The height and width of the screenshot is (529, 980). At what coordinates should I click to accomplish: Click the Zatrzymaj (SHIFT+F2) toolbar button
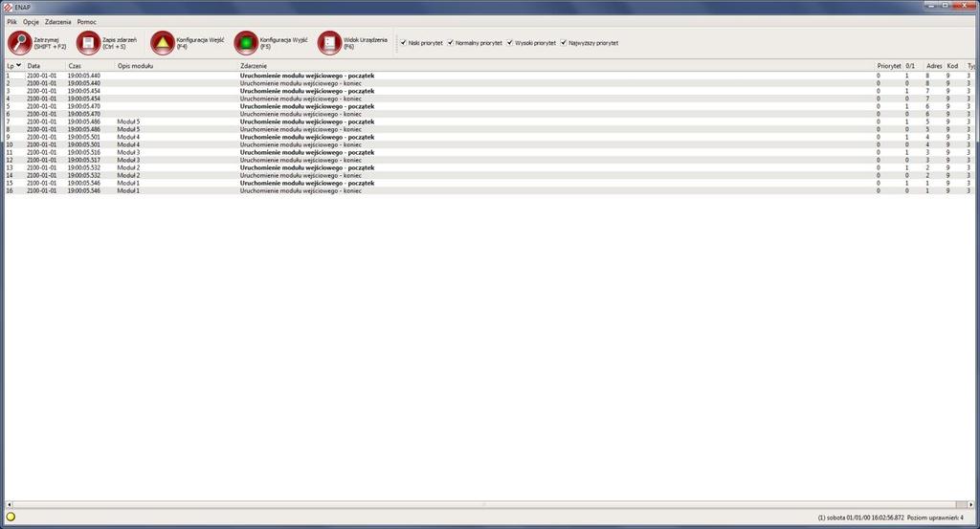click(x=36, y=43)
